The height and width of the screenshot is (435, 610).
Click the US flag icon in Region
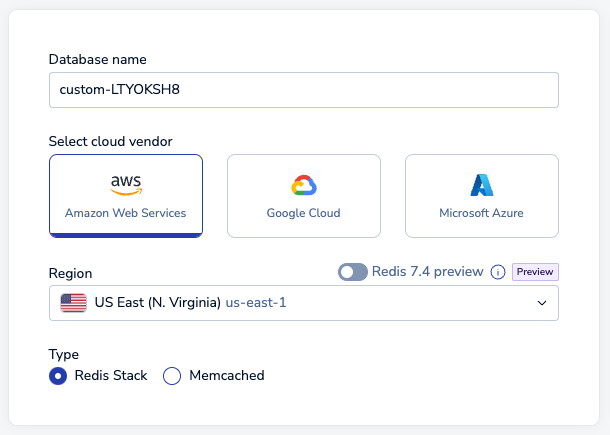[x=74, y=303]
